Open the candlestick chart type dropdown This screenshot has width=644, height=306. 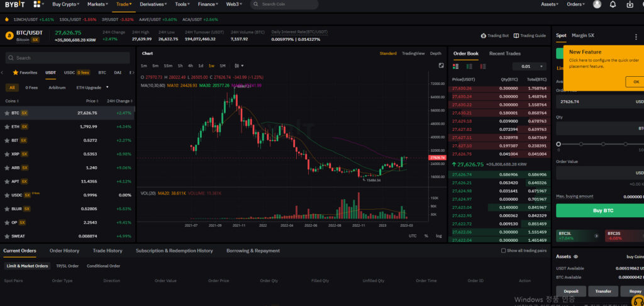tap(239, 66)
